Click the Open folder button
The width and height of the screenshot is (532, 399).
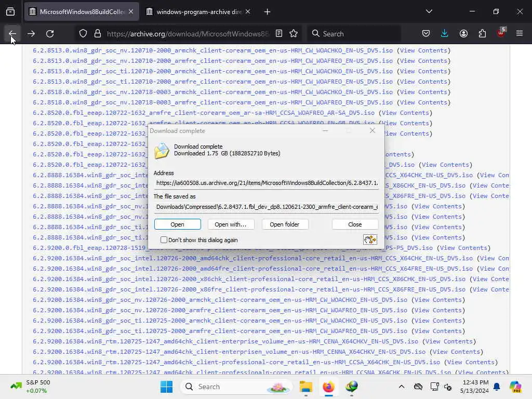(285, 224)
